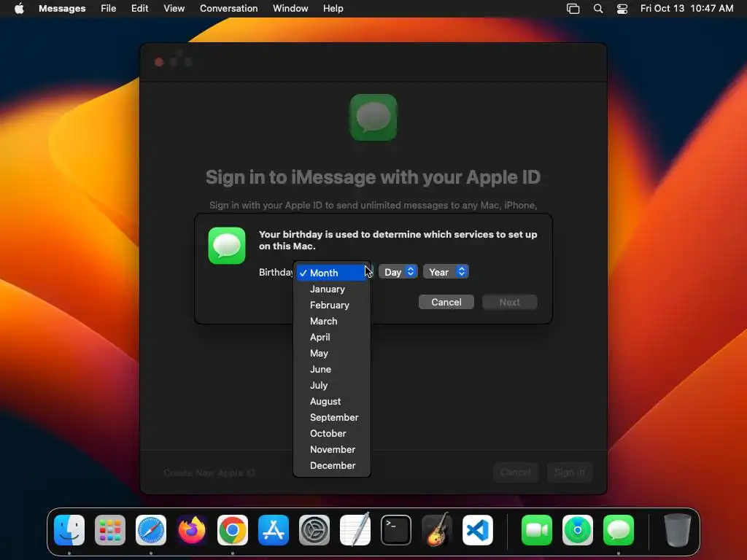Launch Visual Studio Code from the dock
Viewport: 747px width, 560px height.
pos(478,530)
